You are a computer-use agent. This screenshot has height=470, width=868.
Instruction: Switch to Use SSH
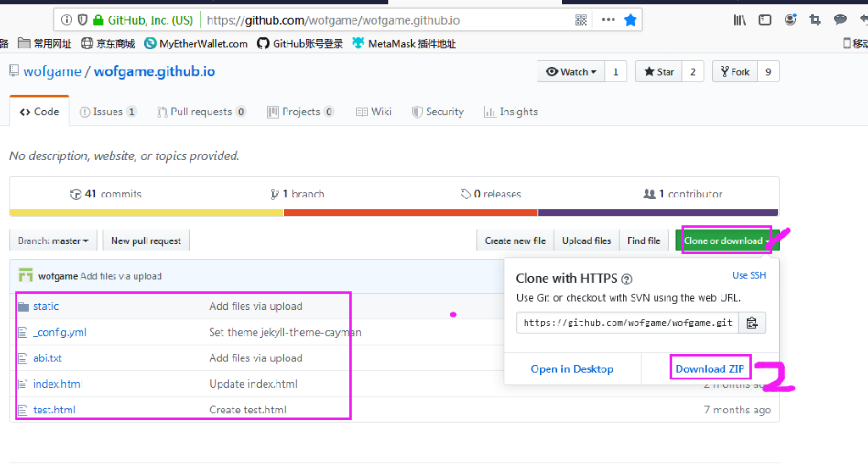click(749, 275)
